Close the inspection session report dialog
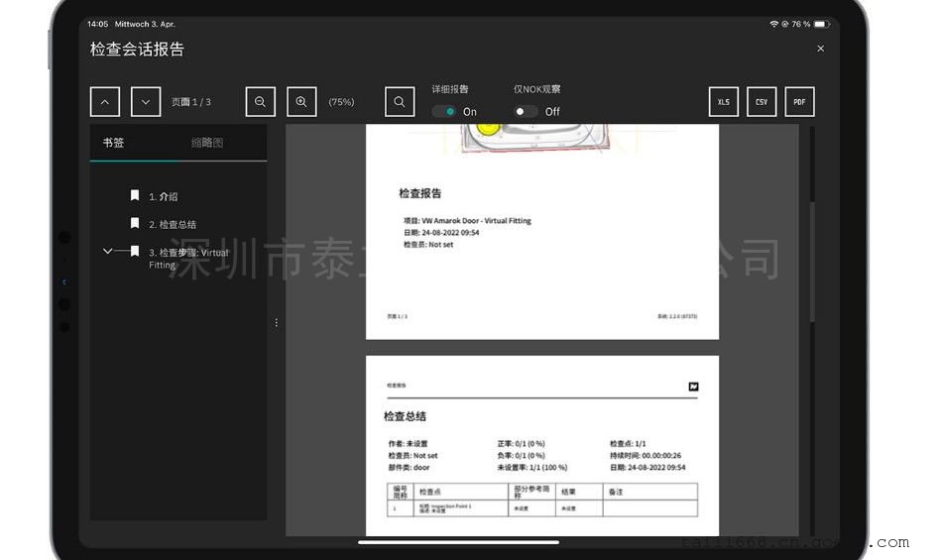Viewport: 942px width, 560px height. pyautogui.click(x=820, y=49)
